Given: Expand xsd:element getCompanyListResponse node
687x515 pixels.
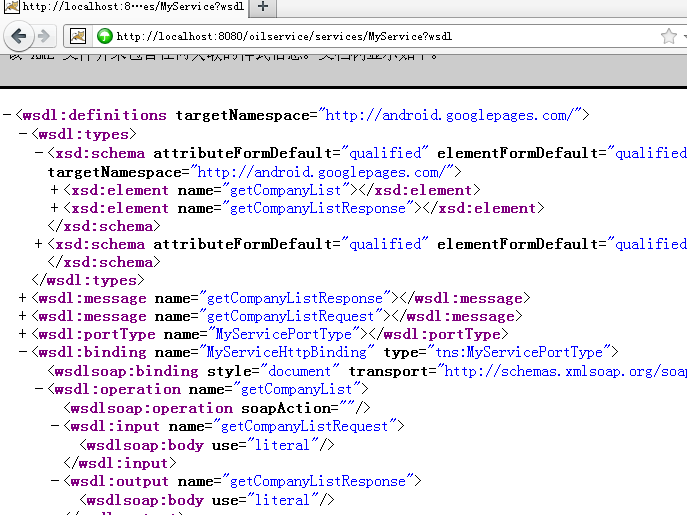Looking at the screenshot, I should coord(54,208).
